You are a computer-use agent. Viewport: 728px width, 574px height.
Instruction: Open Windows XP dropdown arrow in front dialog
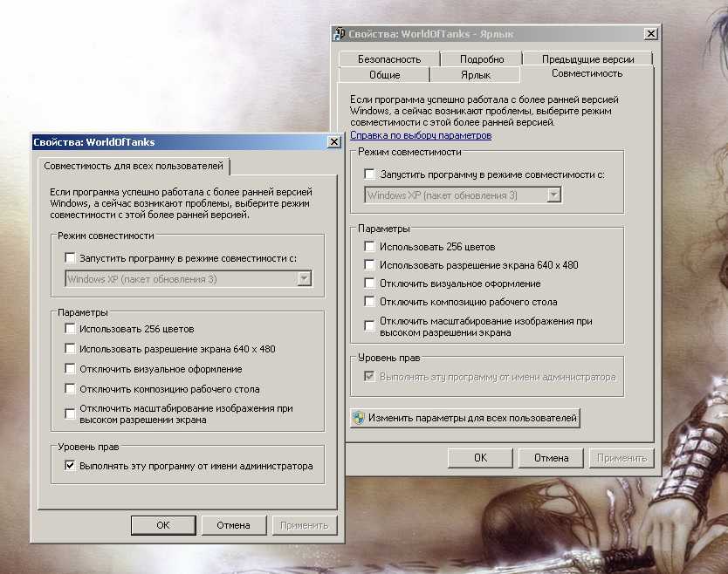coord(304,278)
